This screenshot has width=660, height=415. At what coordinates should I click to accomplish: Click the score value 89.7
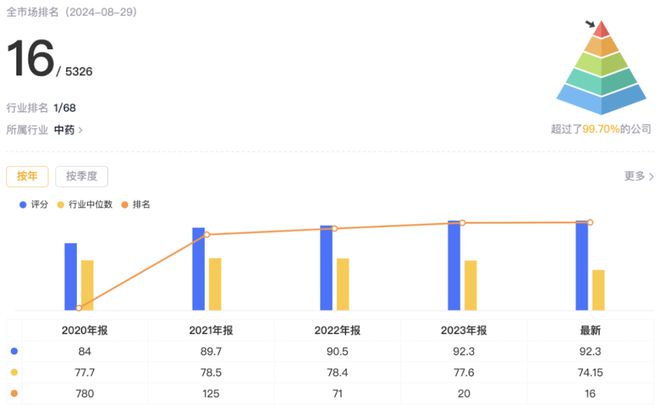coord(211,351)
